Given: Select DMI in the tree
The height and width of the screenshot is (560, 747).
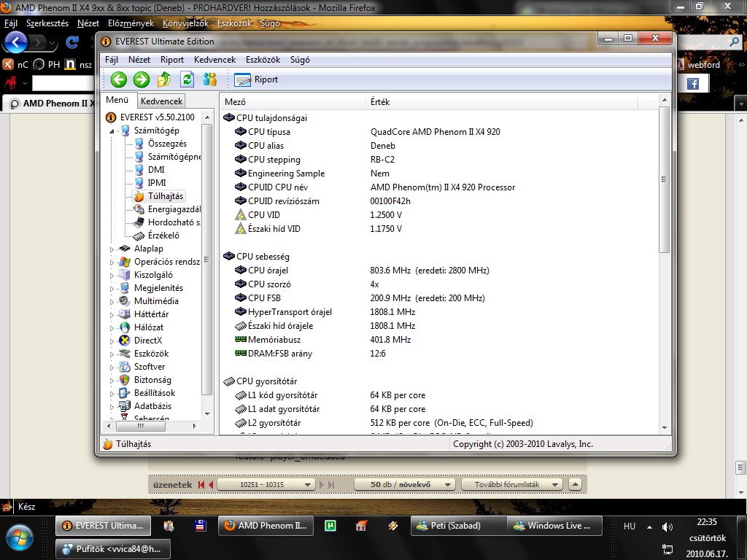Looking at the screenshot, I should 156,169.
